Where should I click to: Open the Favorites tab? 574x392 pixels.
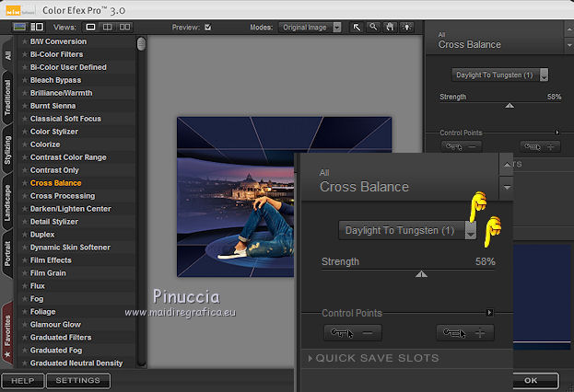pyautogui.click(x=7, y=335)
